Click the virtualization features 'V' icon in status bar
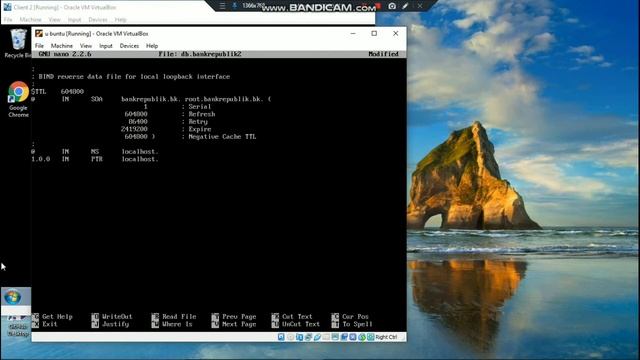This screenshot has height=360, width=640. click(353, 337)
